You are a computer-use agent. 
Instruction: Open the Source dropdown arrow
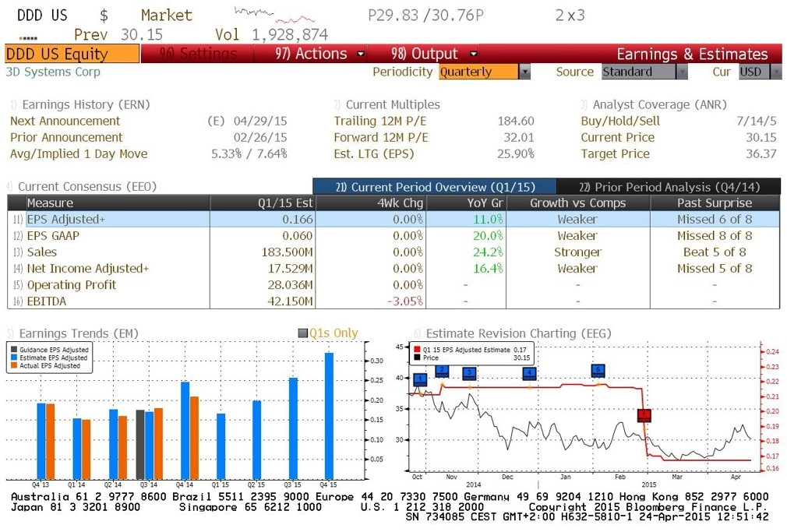[682, 72]
